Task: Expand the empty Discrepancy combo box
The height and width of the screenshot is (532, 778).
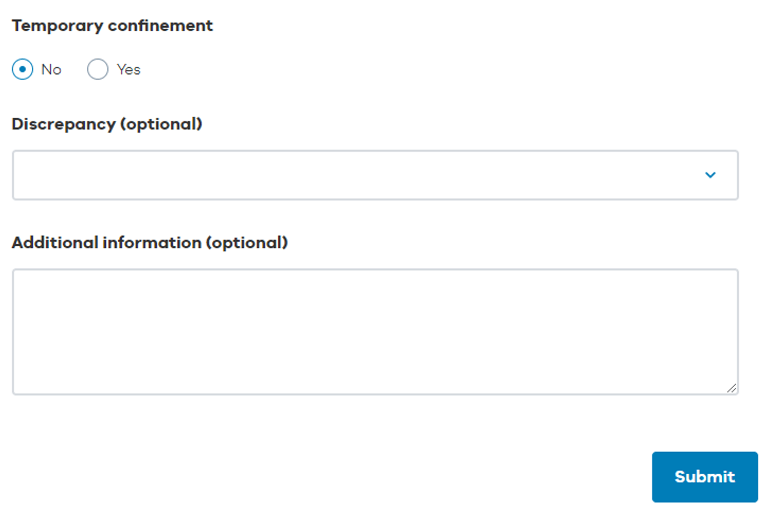Action: [x=375, y=175]
